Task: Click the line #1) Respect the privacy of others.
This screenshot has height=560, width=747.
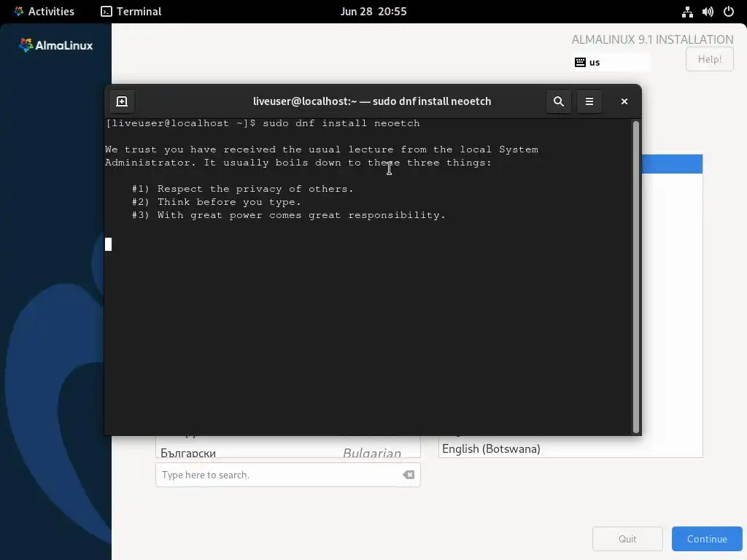Action: click(242, 189)
